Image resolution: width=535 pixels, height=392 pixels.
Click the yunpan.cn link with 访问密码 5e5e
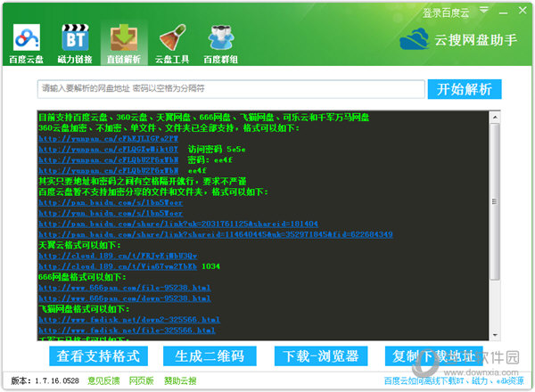pyautogui.click(x=109, y=150)
